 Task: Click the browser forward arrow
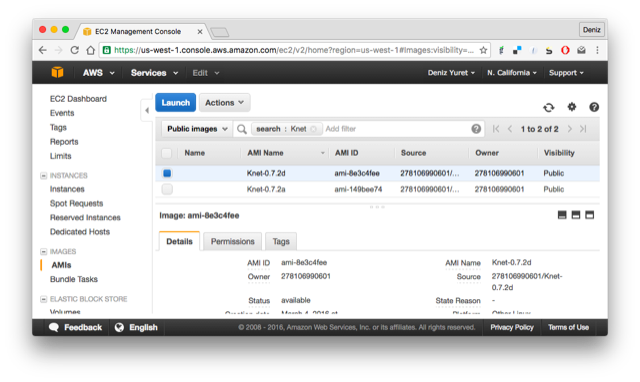[x=58, y=50]
